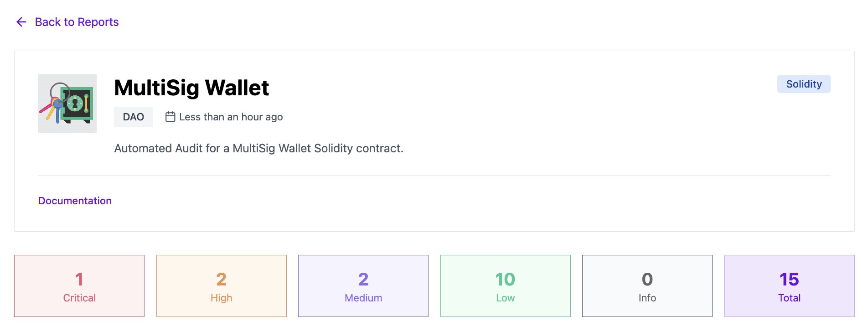
Task: Click the 'Low' severity label
Action: pyautogui.click(x=505, y=298)
